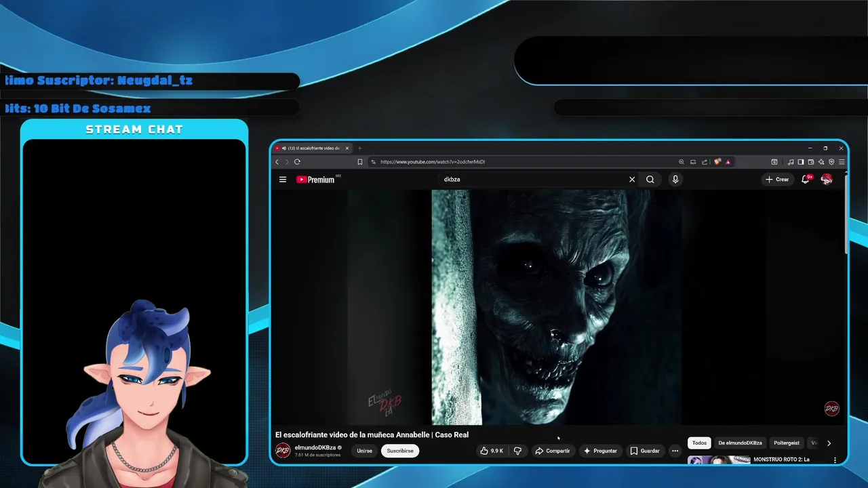The width and height of the screenshot is (868, 488).
Task: Open a new browser tab with plus
Action: click(x=360, y=148)
